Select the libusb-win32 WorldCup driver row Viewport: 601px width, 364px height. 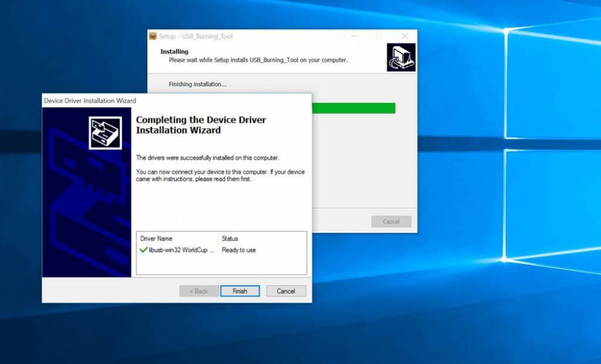point(222,250)
